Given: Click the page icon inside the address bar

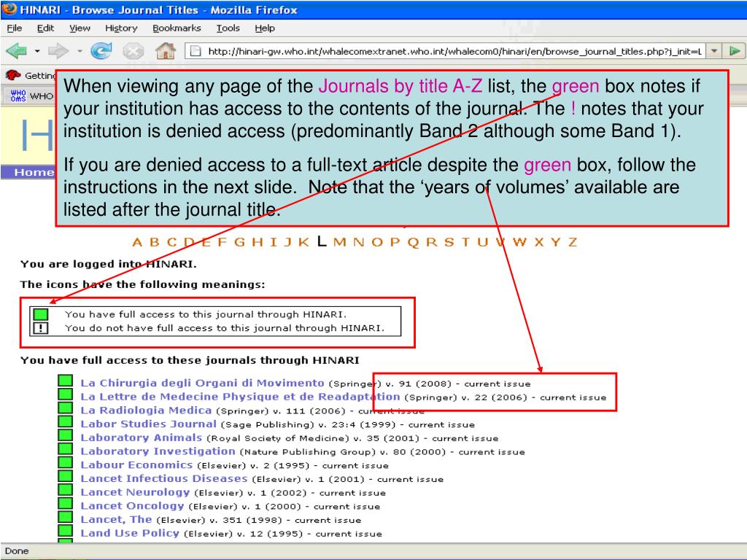Looking at the screenshot, I should pyautogui.click(x=196, y=51).
